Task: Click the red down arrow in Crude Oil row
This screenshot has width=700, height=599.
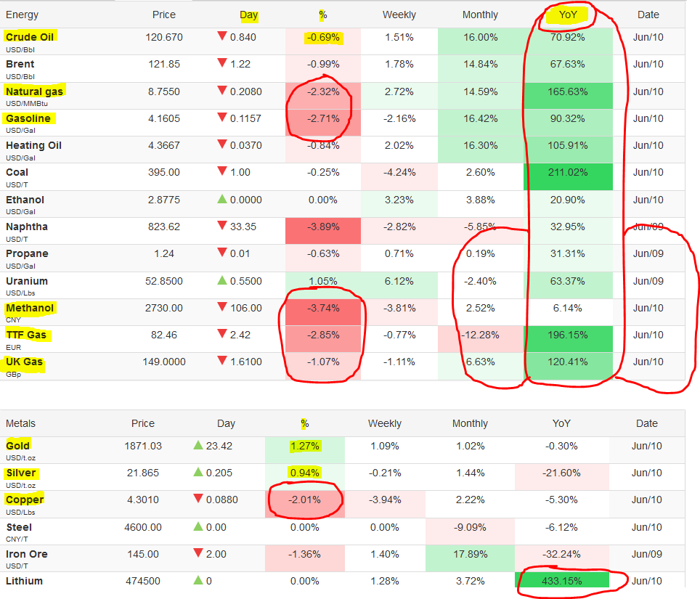Action: pos(222,36)
